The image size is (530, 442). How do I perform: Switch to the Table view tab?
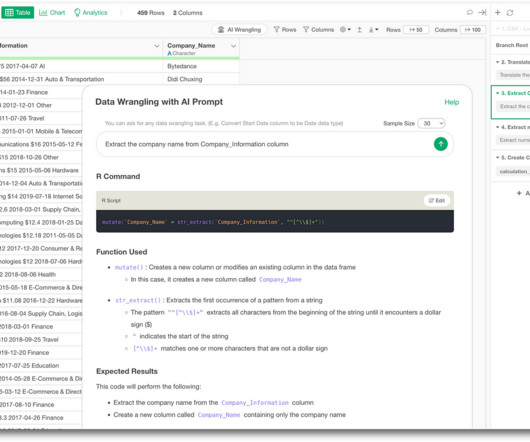click(18, 13)
